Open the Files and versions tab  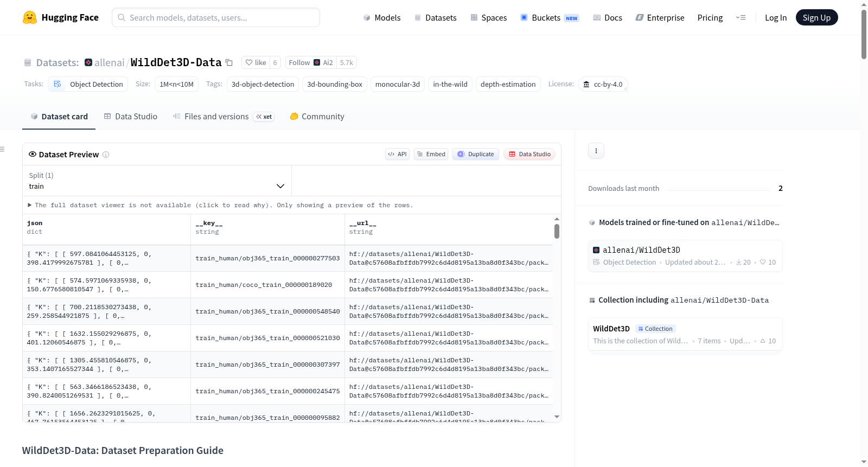(224, 117)
